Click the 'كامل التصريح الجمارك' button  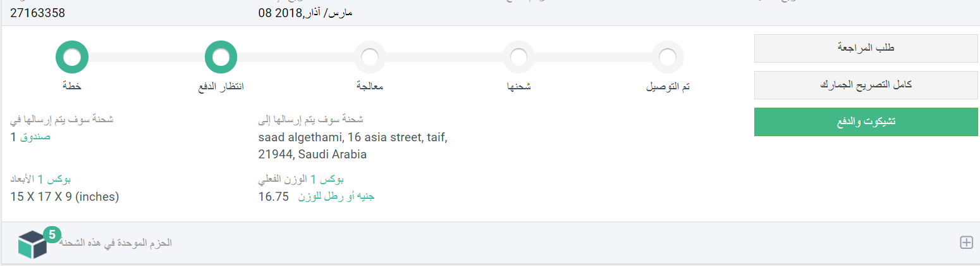coord(866,85)
